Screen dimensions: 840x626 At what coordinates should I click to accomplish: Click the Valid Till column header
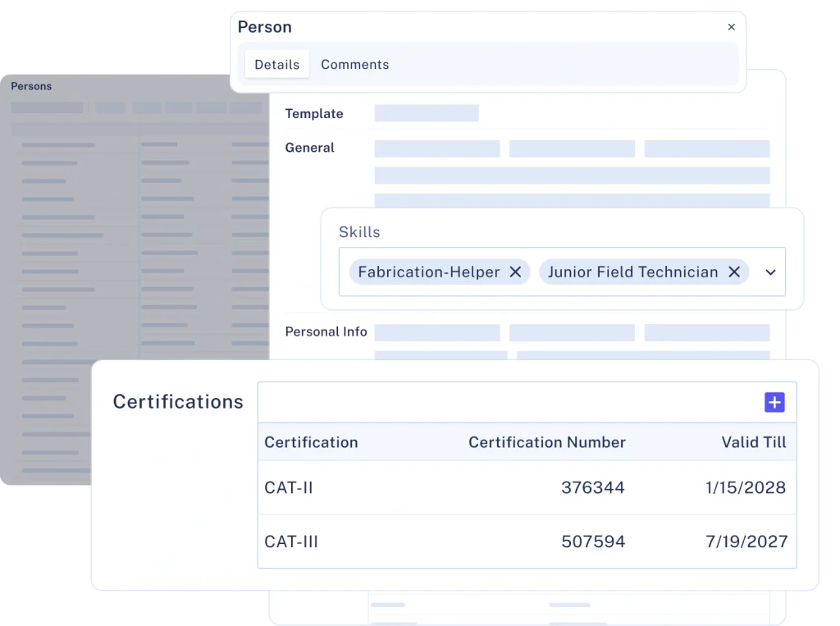[x=753, y=442]
